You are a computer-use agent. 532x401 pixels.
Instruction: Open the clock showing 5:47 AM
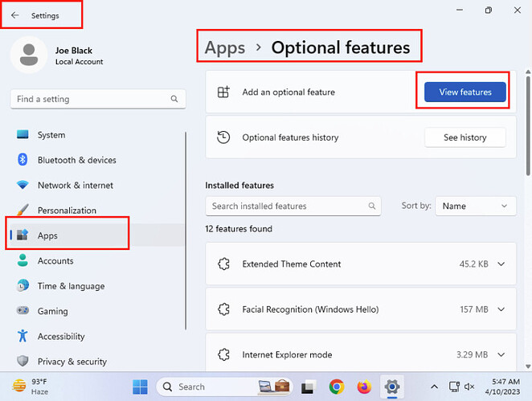(502, 387)
